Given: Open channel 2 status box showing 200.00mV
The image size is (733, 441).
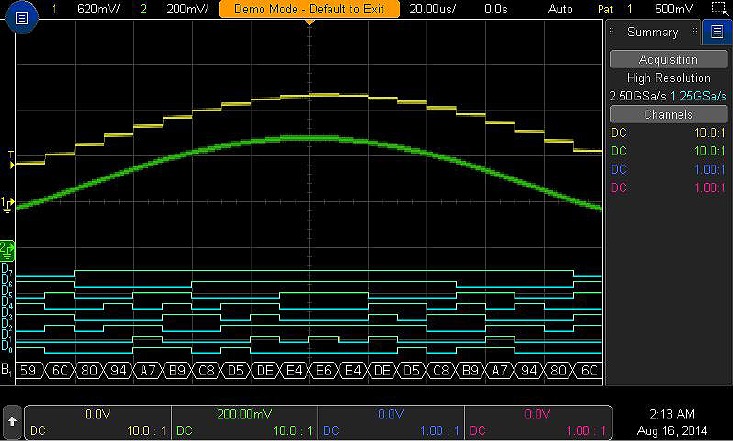Looking at the screenshot, I should point(244,422).
